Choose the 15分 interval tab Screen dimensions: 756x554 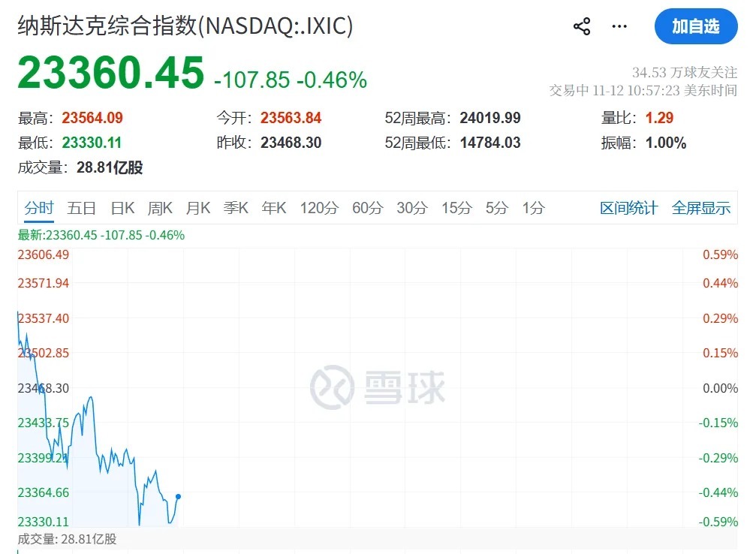[456, 209]
